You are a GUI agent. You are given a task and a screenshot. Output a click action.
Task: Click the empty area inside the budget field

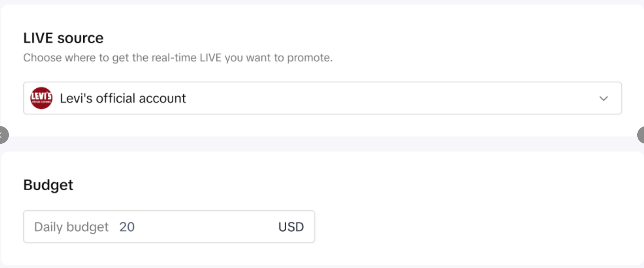205,227
